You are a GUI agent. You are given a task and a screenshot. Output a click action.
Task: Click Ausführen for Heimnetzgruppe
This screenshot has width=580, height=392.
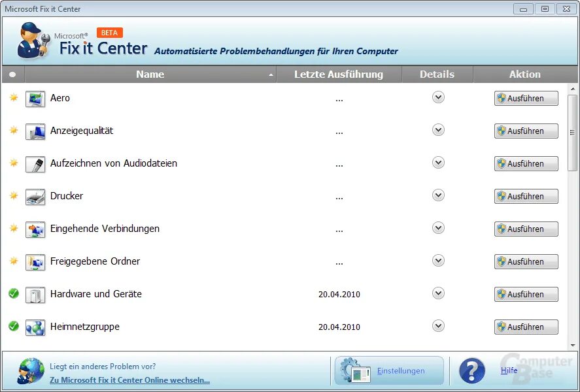point(526,327)
